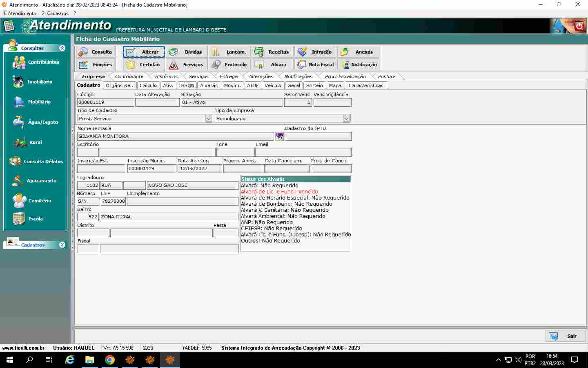This screenshot has height=368, width=588.
Task: Open the Históricos tab
Action: tap(166, 76)
